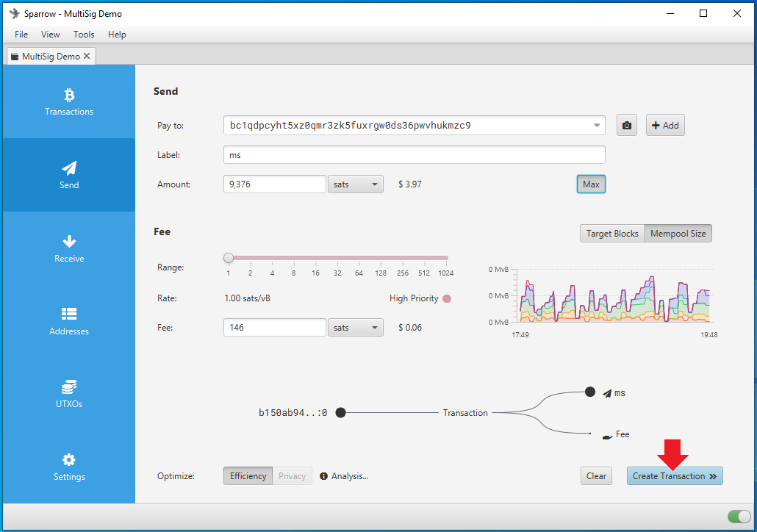Open the Amount unit sats dropdown

[x=356, y=184]
